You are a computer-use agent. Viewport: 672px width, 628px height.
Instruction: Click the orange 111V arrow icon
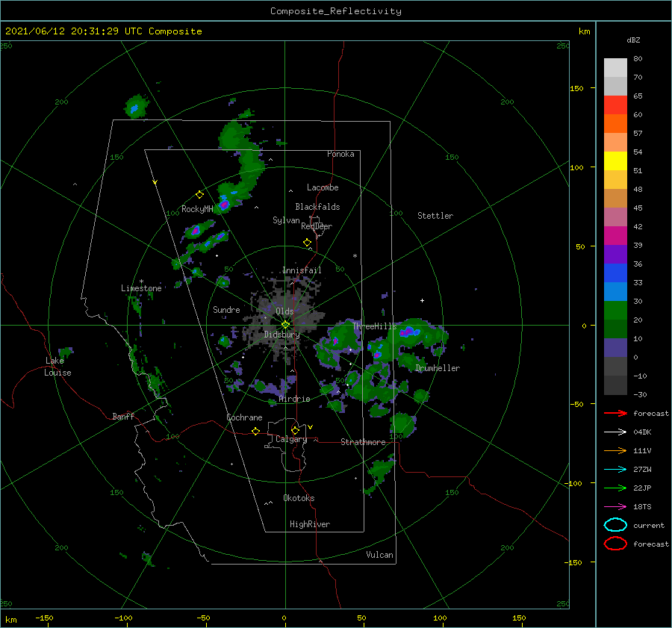pos(615,450)
